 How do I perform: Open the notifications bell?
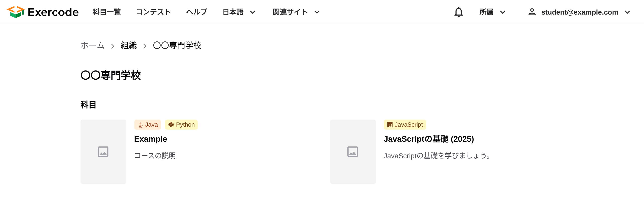[x=458, y=12]
